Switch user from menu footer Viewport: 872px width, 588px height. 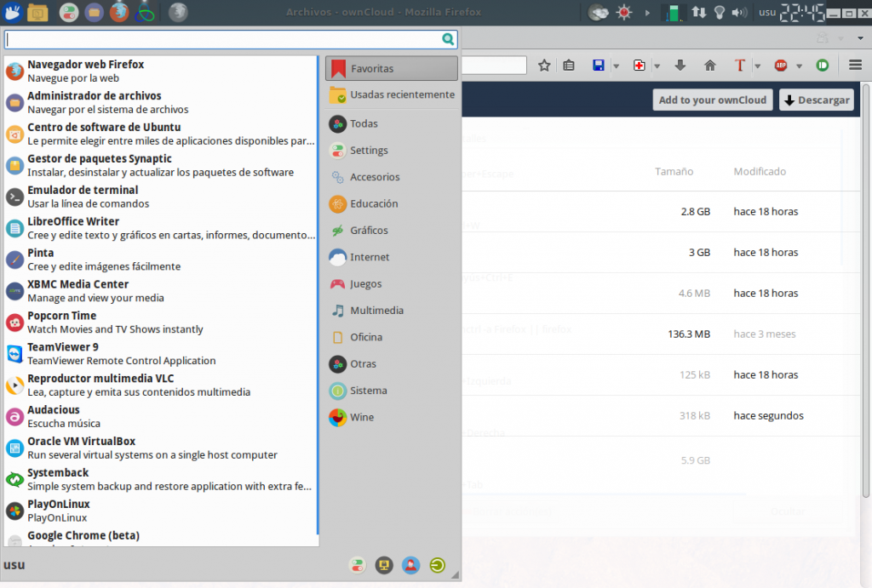(410, 565)
